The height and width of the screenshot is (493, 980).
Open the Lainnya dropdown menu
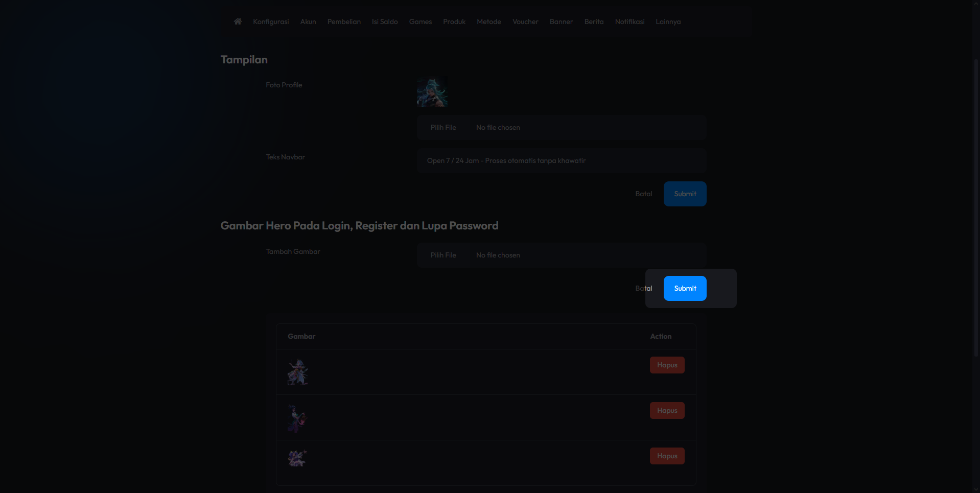(668, 21)
